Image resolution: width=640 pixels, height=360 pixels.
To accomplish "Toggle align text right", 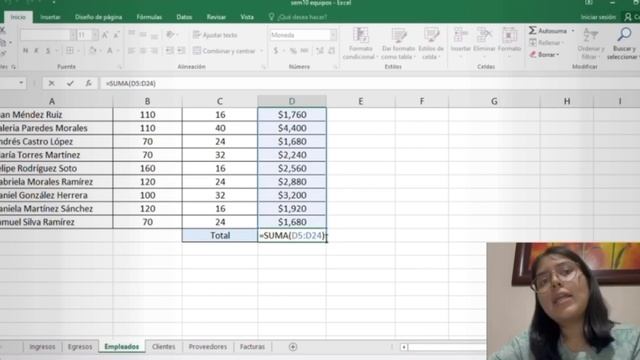I will tap(154, 51).
